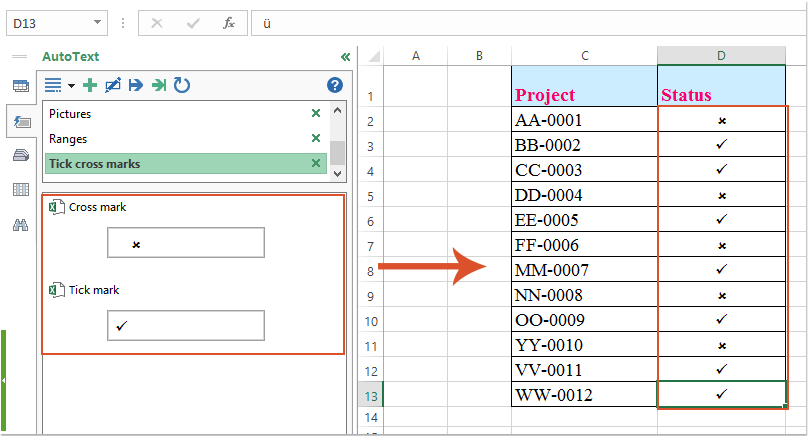Open the Name Box dropdown arrow
Image resolution: width=808 pixels, height=436 pixels.
coord(97,22)
